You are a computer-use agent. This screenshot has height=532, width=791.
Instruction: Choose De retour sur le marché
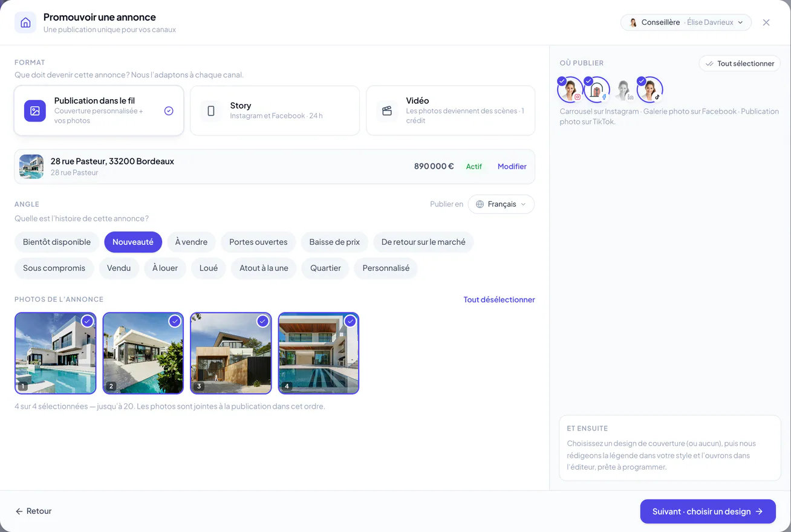coord(423,242)
